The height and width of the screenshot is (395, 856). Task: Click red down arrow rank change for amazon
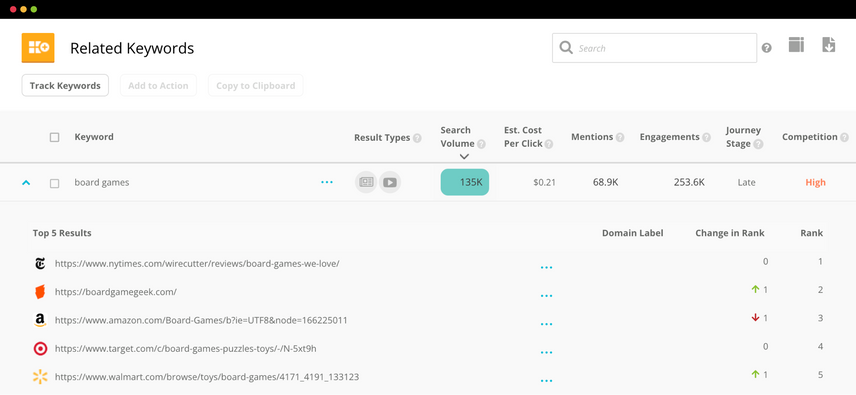[756, 318]
